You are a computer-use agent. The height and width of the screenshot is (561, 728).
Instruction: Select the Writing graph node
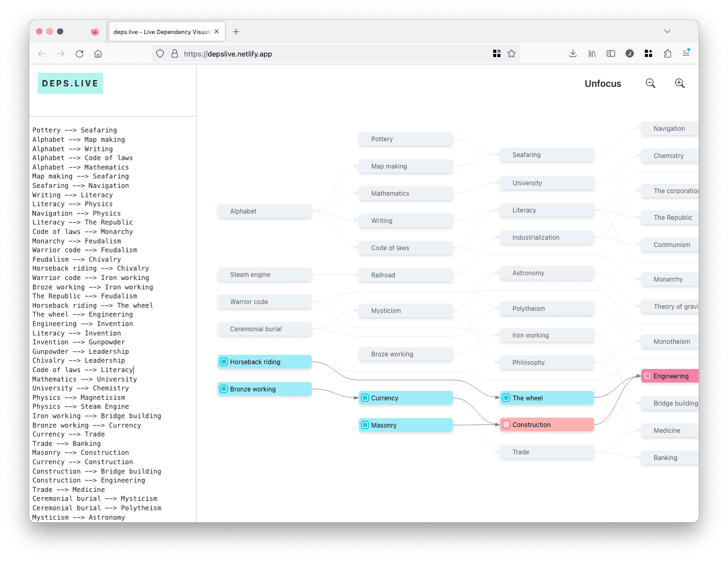406,220
